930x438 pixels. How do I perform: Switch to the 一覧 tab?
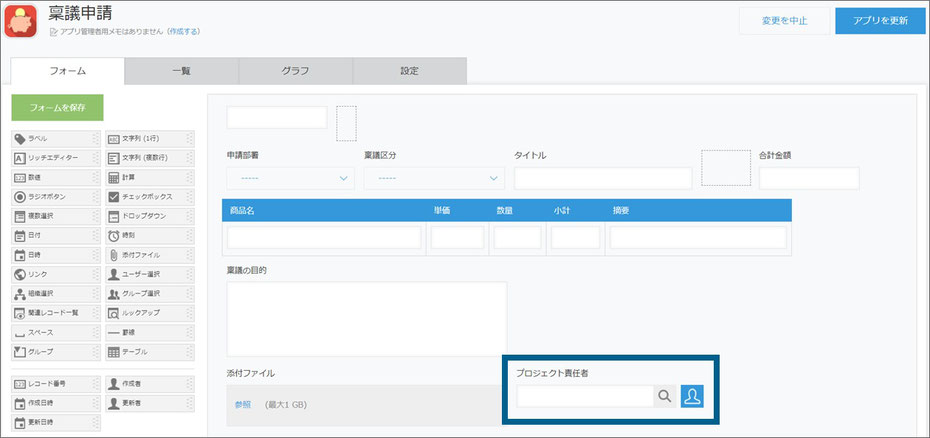[181, 71]
